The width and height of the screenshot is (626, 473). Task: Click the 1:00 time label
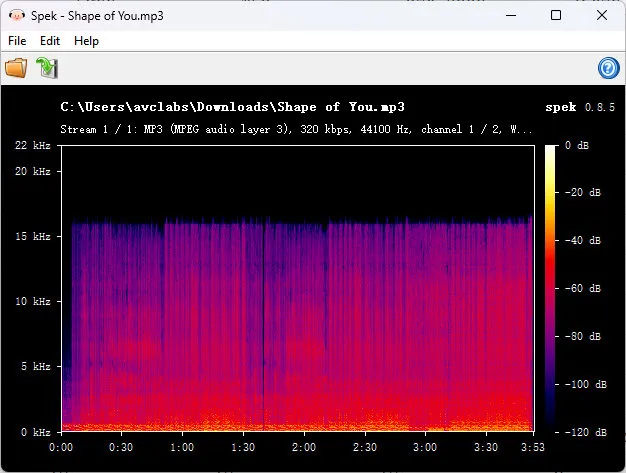[x=182, y=447]
